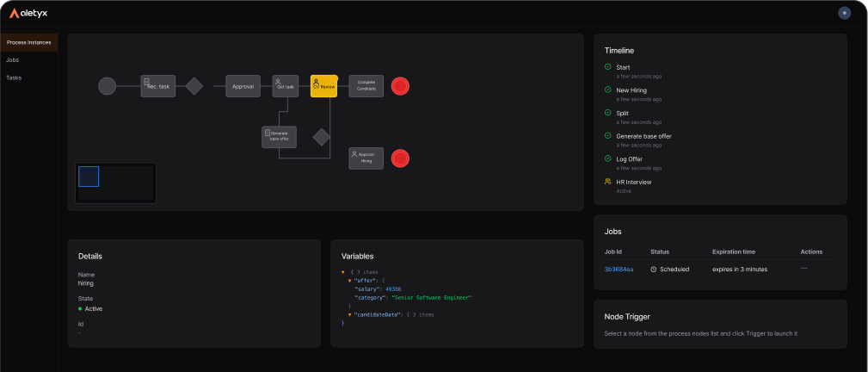This screenshot has height=372, width=868.
Task: Click the HR Interview timeline entry
Action: (x=634, y=182)
